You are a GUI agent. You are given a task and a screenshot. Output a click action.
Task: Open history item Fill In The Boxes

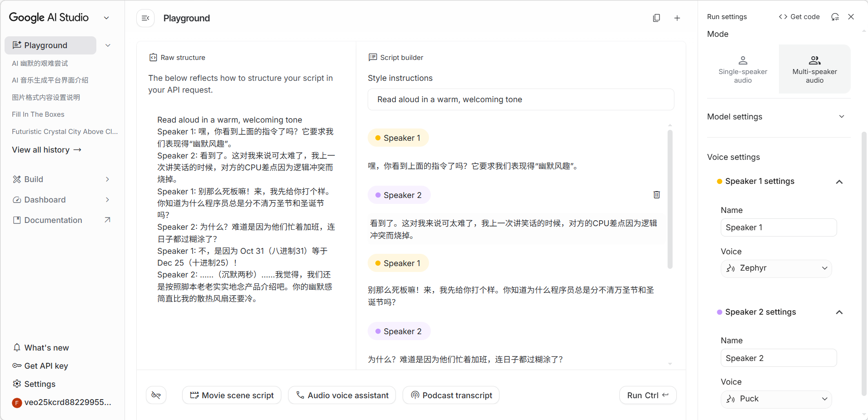pos(38,114)
